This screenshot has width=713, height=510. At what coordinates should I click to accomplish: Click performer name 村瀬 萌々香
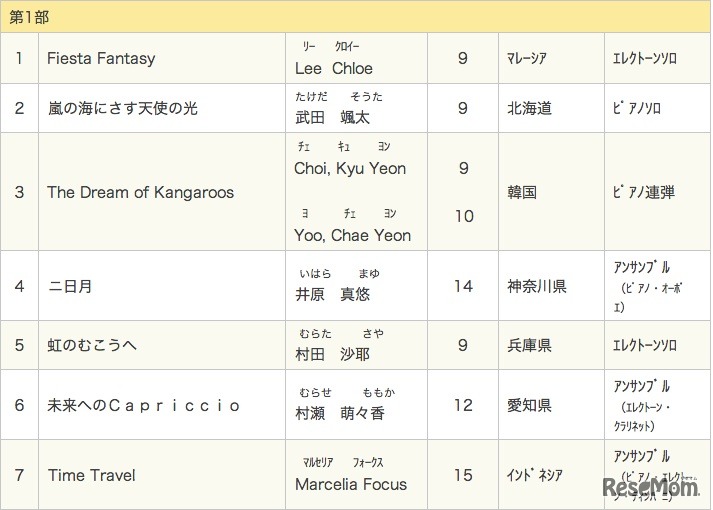pos(340,413)
